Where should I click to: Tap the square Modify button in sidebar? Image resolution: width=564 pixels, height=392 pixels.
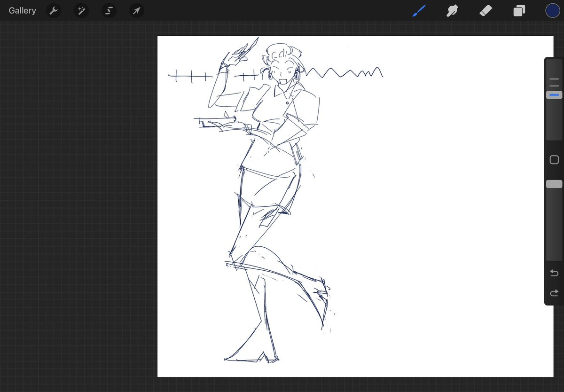pyautogui.click(x=554, y=160)
